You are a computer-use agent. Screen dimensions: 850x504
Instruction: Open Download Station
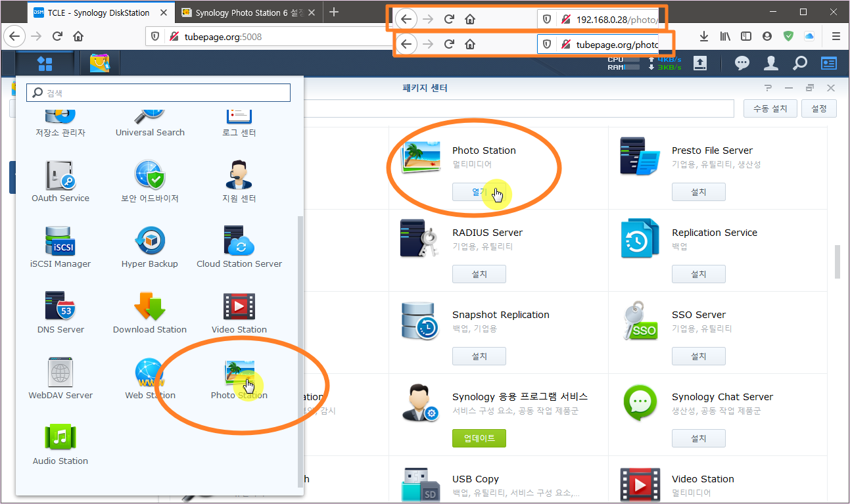coord(150,312)
